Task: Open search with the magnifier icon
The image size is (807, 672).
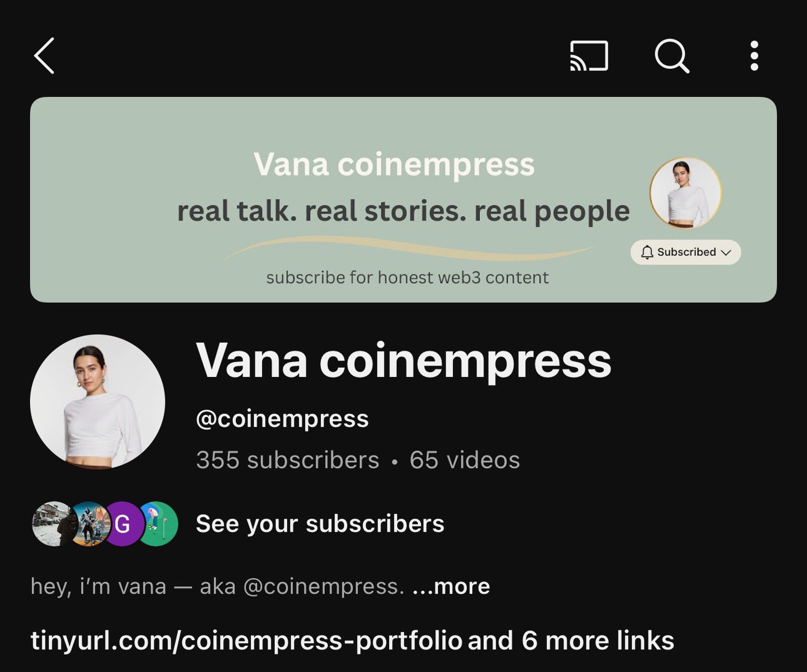Action: [672, 56]
